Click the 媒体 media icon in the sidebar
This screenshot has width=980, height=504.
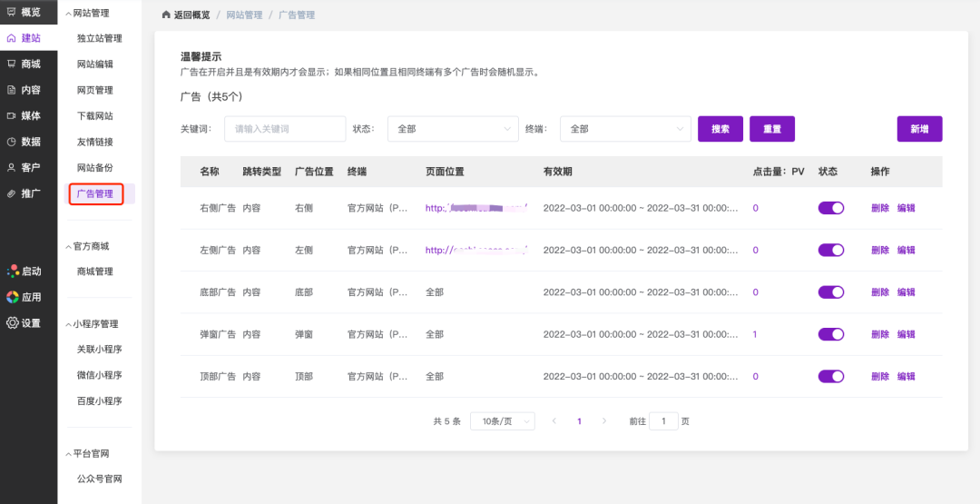(x=11, y=115)
